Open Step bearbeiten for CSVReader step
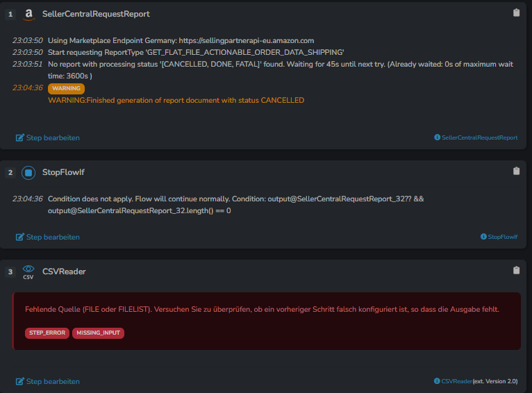The image size is (532, 393). [48, 381]
